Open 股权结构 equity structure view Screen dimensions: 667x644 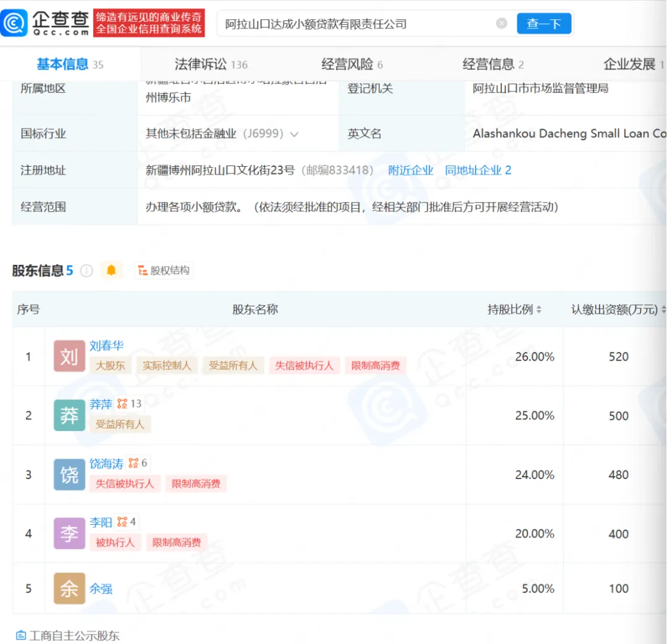point(164,270)
